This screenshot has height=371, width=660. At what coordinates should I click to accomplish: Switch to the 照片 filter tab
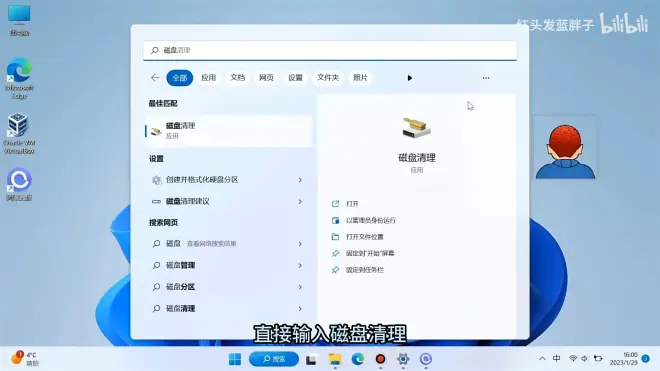pyautogui.click(x=360, y=77)
